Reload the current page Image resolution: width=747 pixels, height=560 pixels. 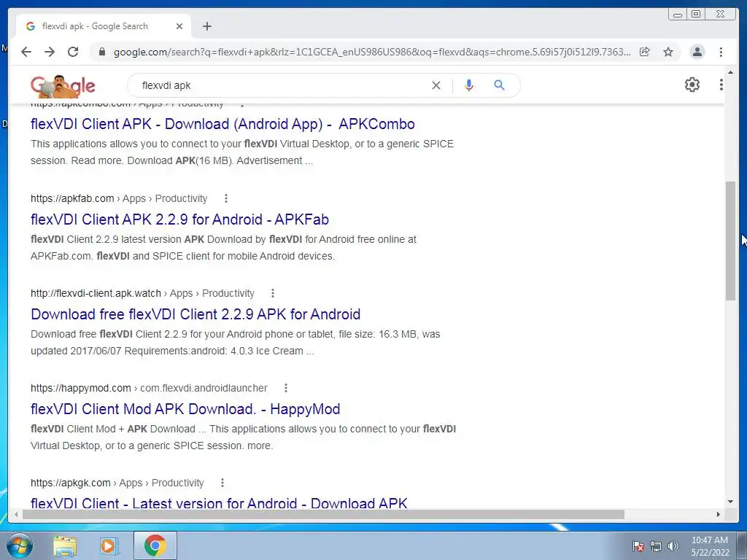point(73,52)
